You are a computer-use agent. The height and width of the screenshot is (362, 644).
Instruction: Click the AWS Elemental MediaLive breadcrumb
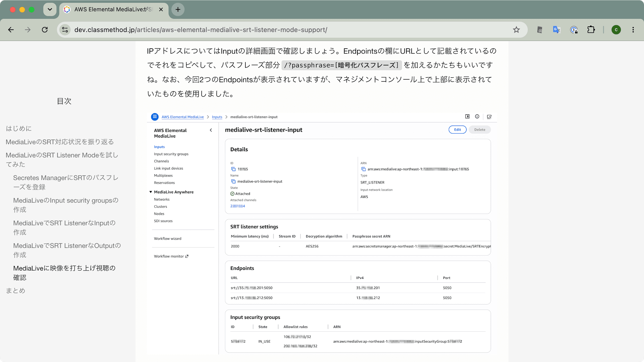pyautogui.click(x=183, y=117)
